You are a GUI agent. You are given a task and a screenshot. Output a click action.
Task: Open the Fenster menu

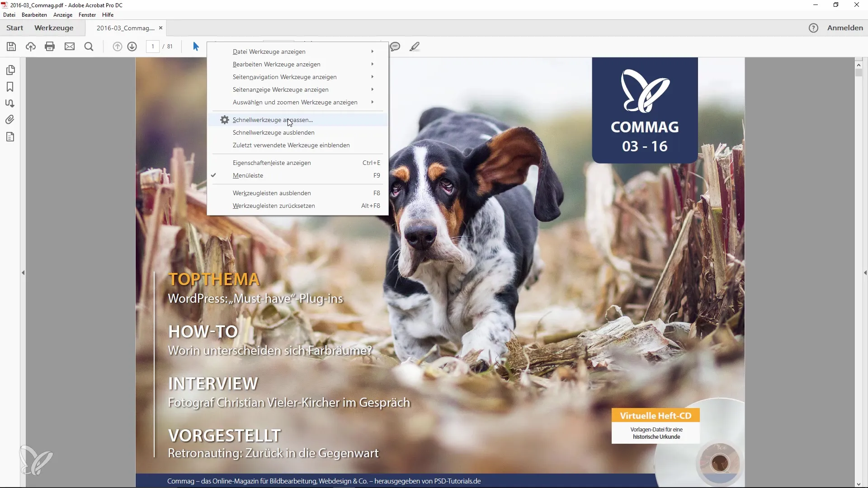pyautogui.click(x=87, y=15)
